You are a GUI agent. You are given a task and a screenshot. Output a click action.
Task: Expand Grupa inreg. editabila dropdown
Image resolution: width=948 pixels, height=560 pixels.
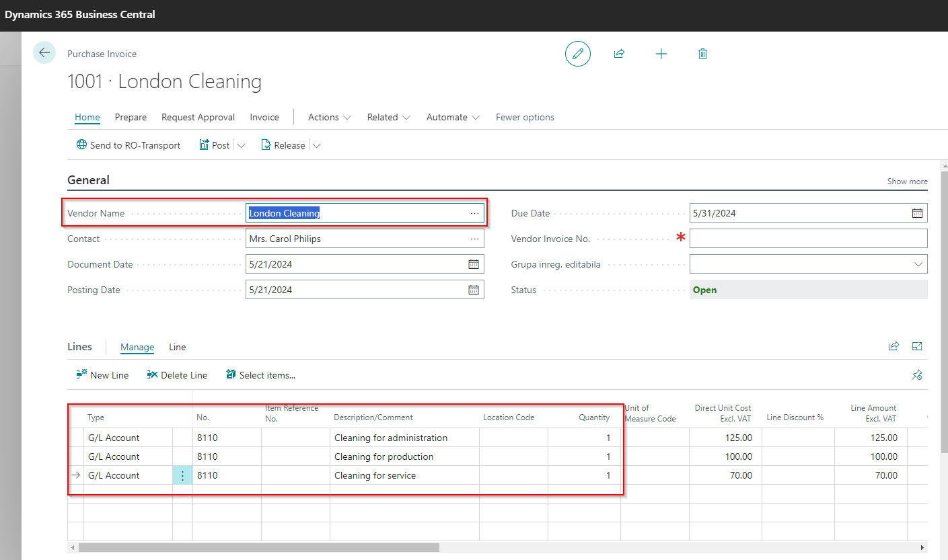[x=918, y=264]
